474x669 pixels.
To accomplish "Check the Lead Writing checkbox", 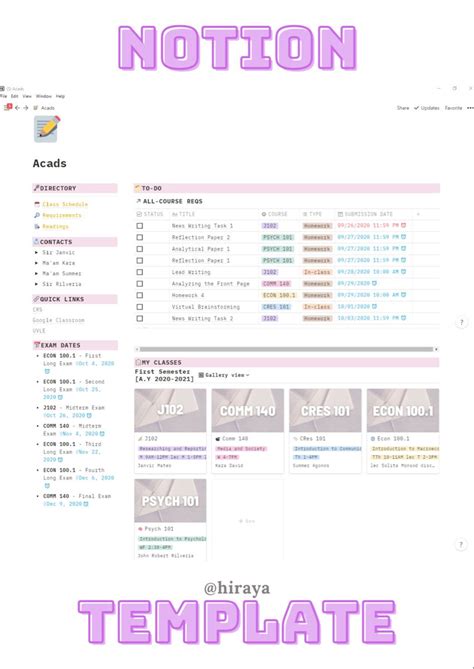I will pyautogui.click(x=140, y=272).
